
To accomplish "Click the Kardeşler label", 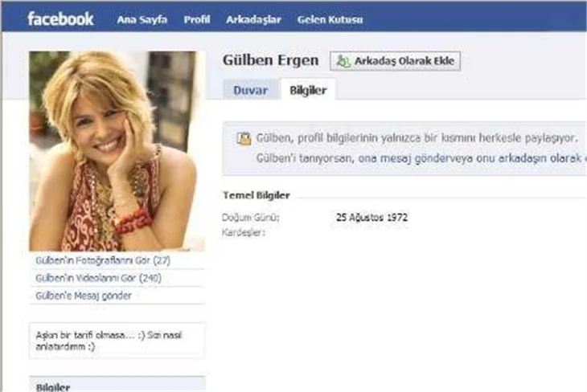I will coord(244,232).
